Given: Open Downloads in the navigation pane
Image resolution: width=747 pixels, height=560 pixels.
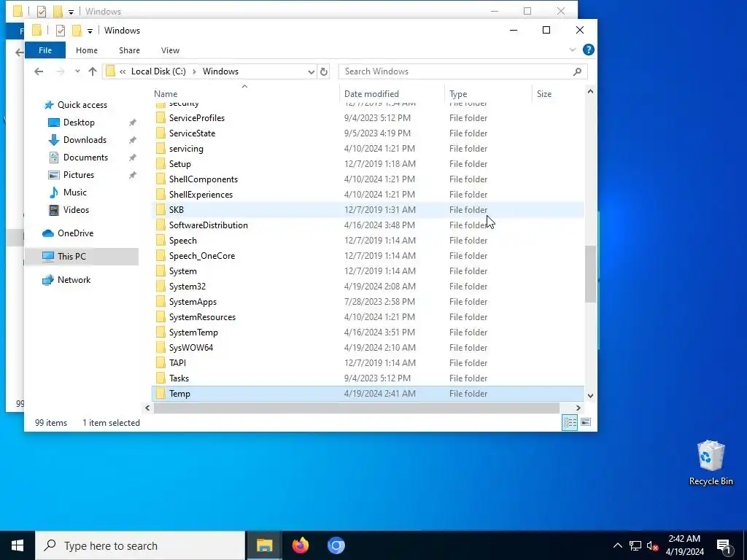Looking at the screenshot, I should click(x=85, y=140).
